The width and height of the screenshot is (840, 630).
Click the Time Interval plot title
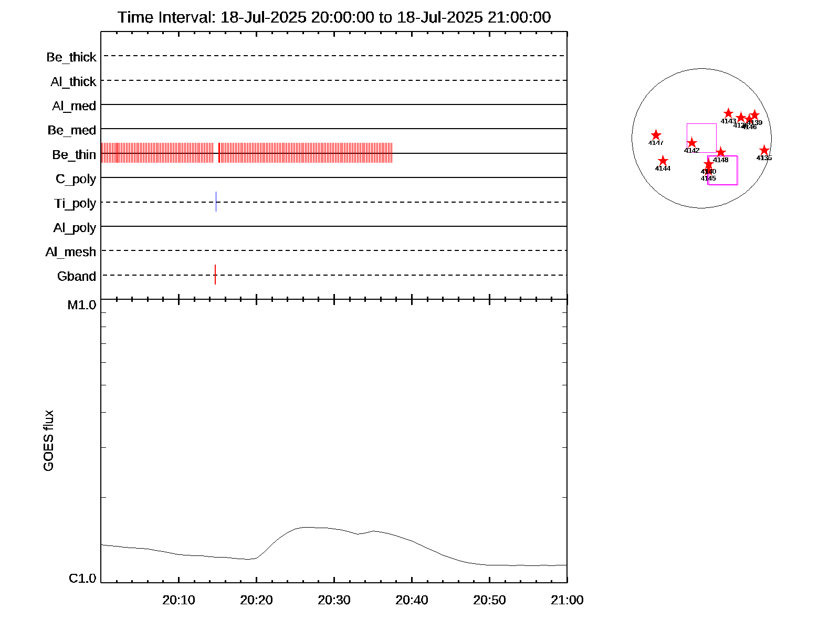point(334,17)
